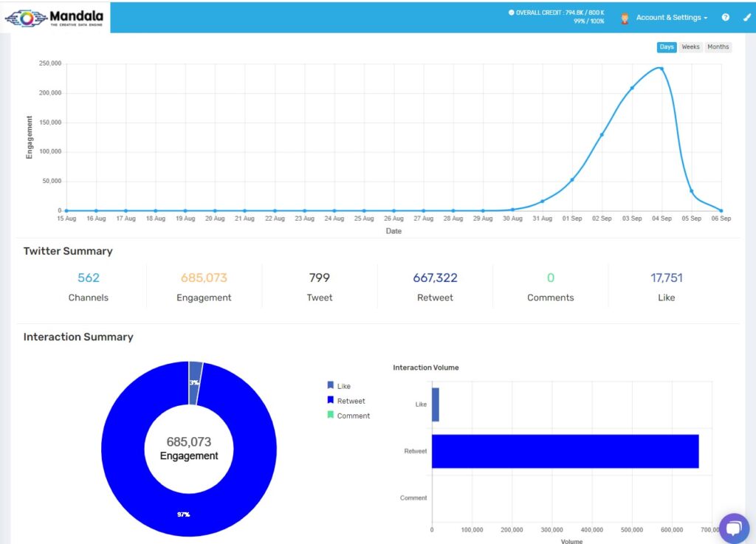Toggle the Like legend marker
756x544 pixels.
[330, 385]
